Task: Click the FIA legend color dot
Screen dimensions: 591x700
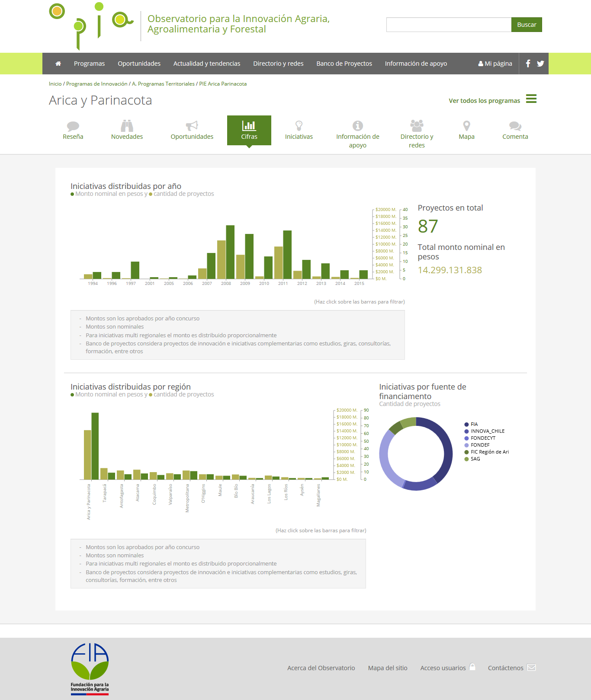Action: pos(466,425)
